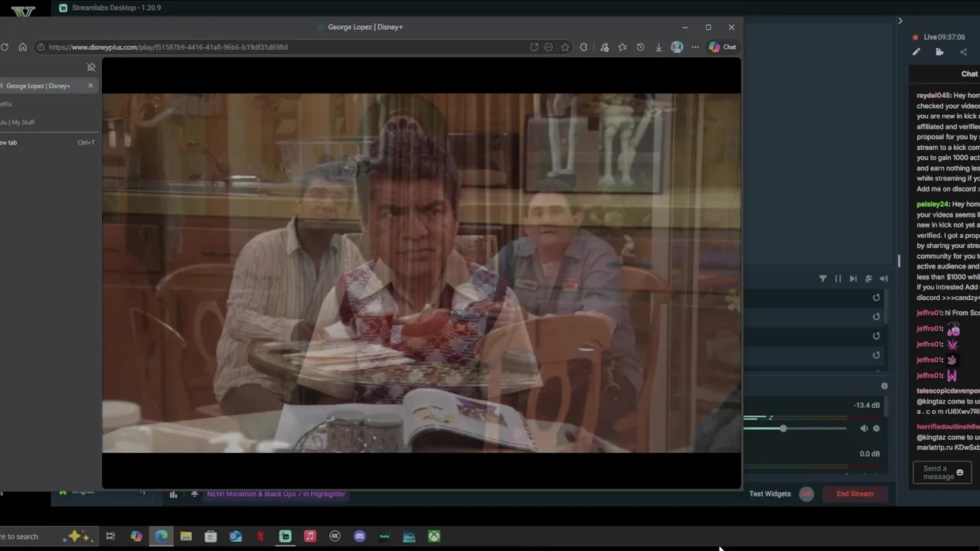This screenshot has height=551, width=980.
Task: Refresh the Disney+ page in the browser
Action: (5, 47)
